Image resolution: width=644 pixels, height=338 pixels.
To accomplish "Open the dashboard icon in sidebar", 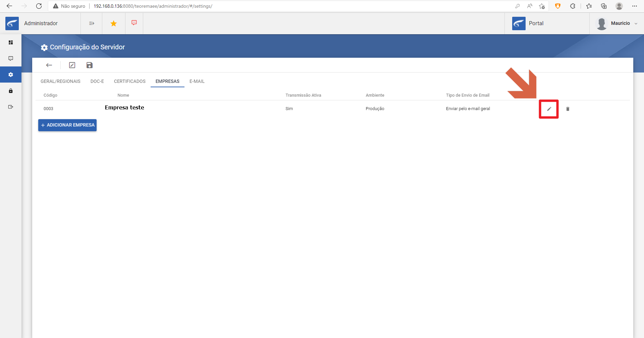I will tap(11, 42).
